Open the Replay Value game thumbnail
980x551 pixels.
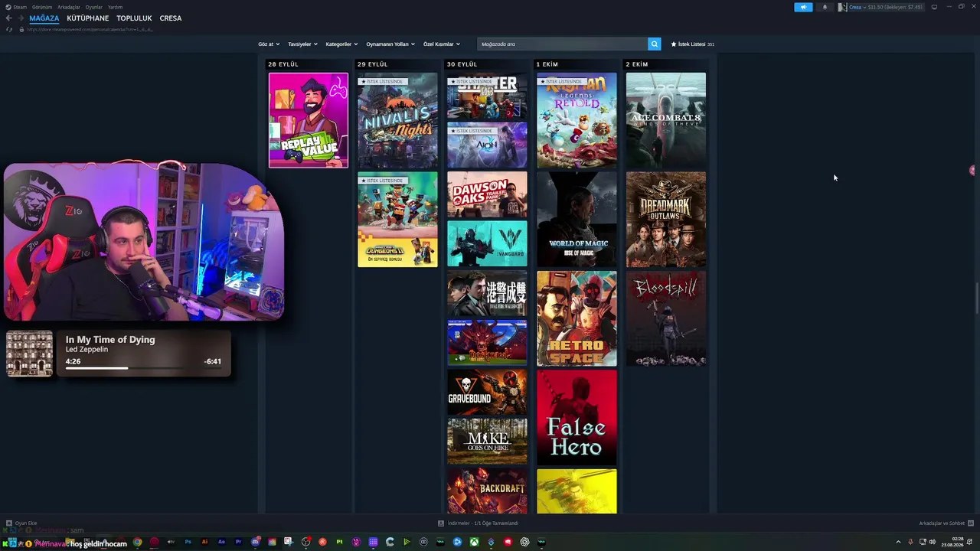click(x=309, y=120)
